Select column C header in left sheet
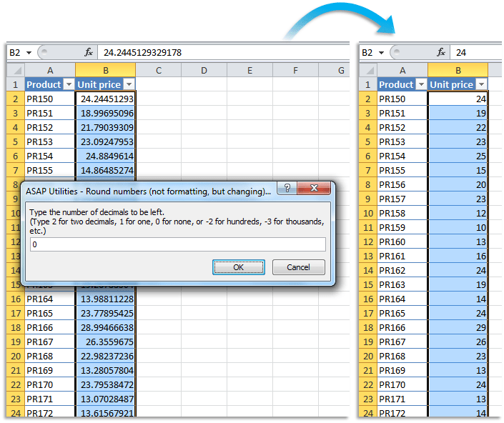This screenshot has height=423, width=504. tap(159, 70)
